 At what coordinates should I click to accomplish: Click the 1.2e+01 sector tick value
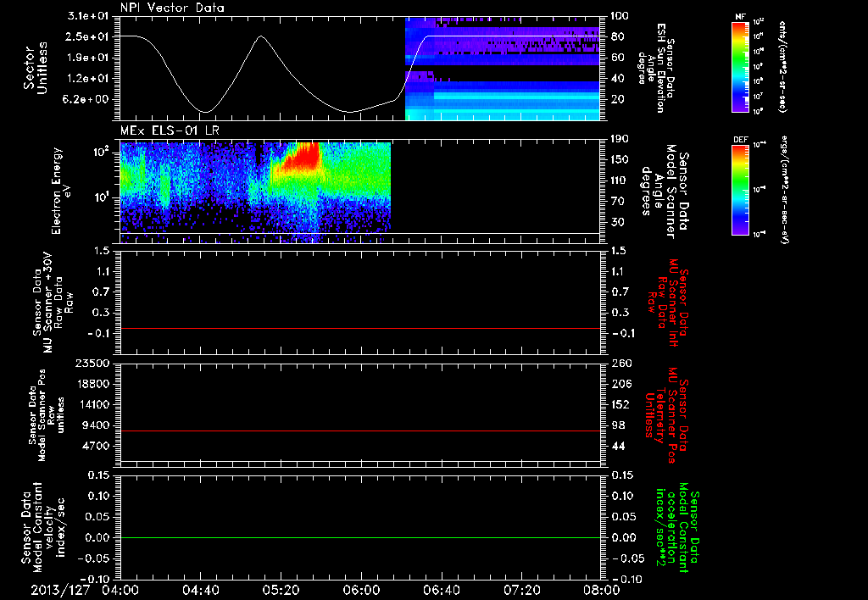point(88,79)
